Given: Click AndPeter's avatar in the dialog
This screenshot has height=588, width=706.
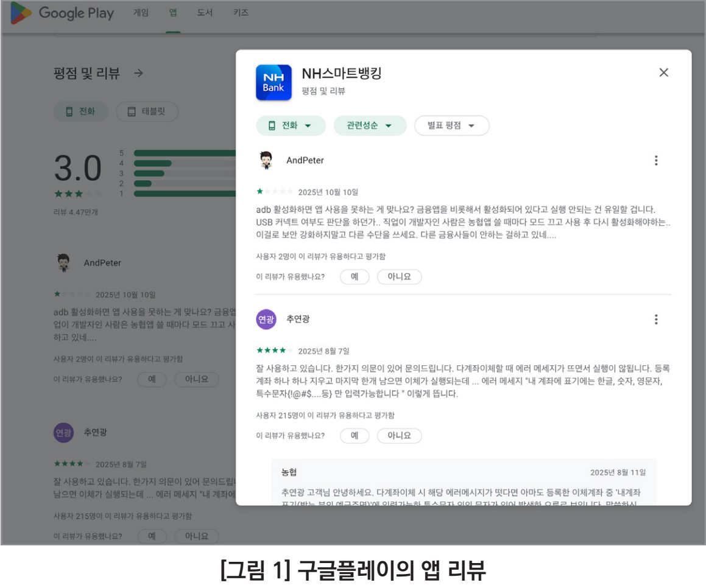Looking at the screenshot, I should pos(266,160).
